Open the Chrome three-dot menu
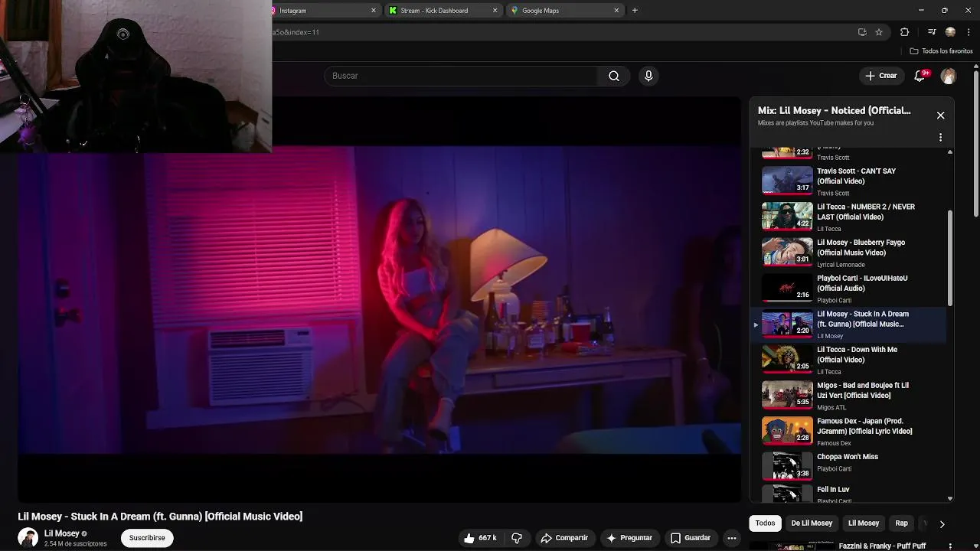 pyautogui.click(x=969, y=32)
